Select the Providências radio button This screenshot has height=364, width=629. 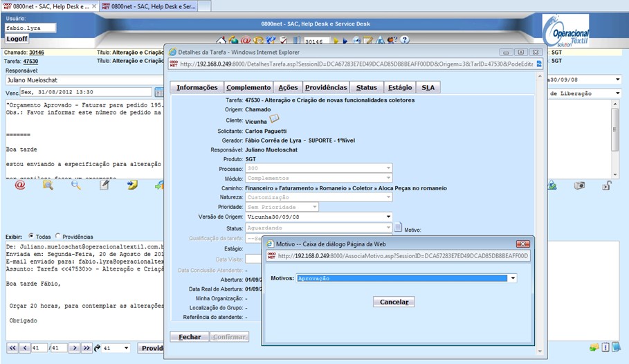[x=57, y=235]
